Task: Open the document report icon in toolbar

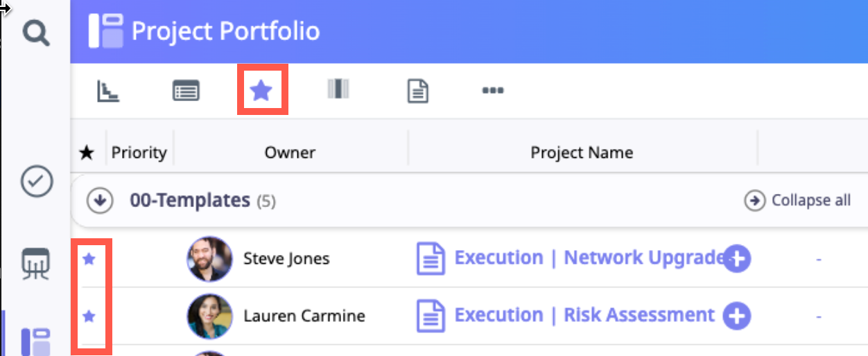Action: pyautogui.click(x=417, y=91)
